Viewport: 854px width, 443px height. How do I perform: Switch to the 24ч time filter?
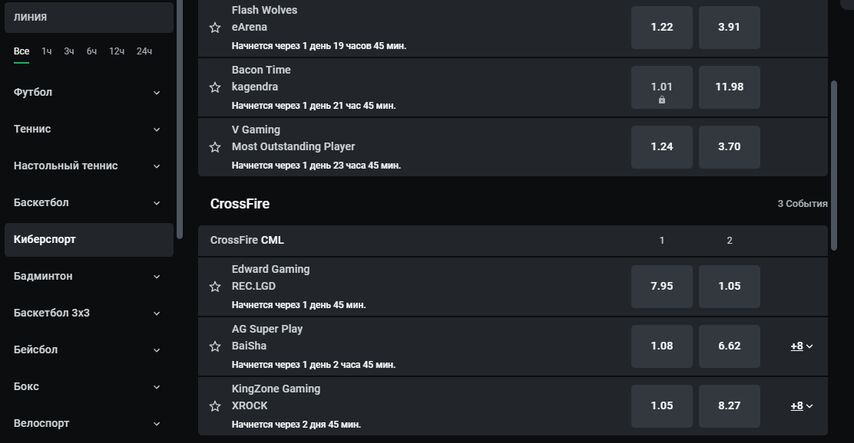click(144, 51)
